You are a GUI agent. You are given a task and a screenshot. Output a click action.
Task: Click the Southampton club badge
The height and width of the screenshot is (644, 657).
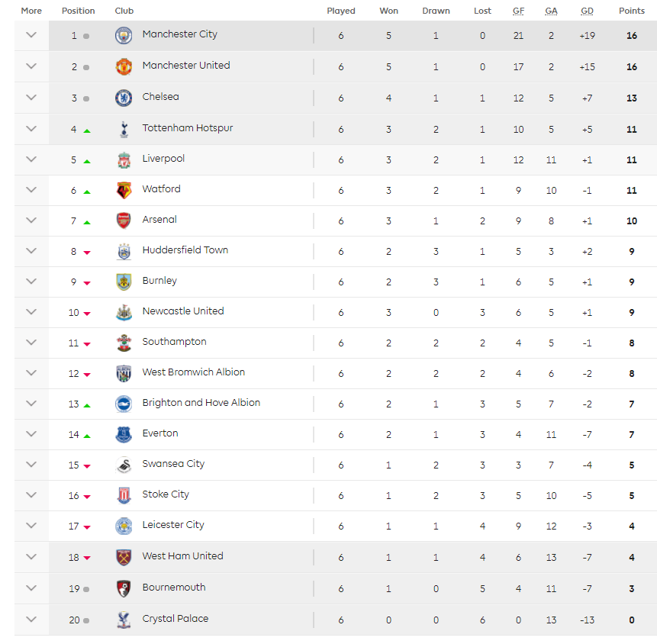(x=124, y=343)
